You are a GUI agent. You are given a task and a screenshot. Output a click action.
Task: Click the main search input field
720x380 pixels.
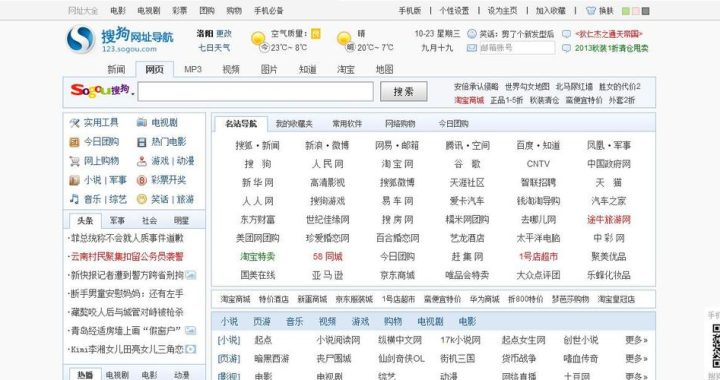coord(256,91)
